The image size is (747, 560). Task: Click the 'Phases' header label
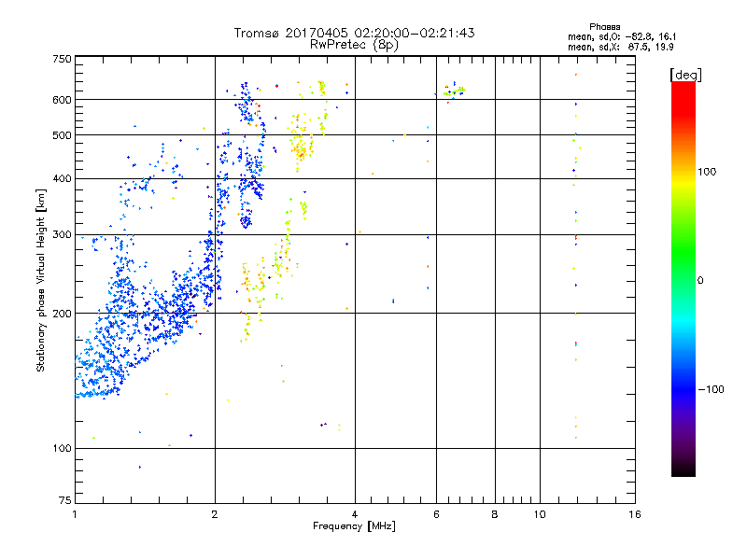coord(604,27)
